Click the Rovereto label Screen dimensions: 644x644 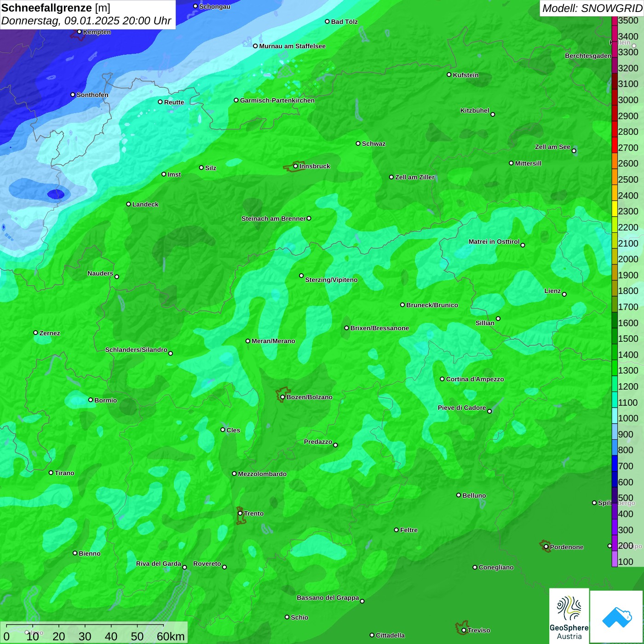coord(207,563)
